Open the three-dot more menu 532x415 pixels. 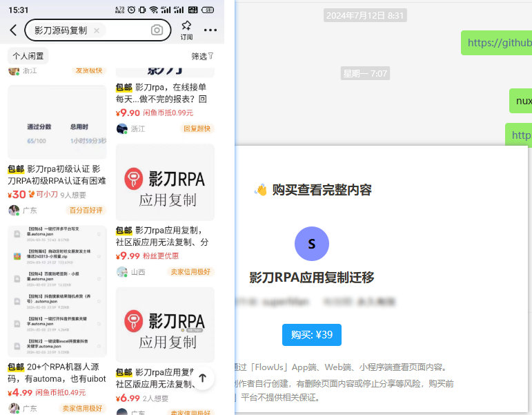[x=210, y=30]
